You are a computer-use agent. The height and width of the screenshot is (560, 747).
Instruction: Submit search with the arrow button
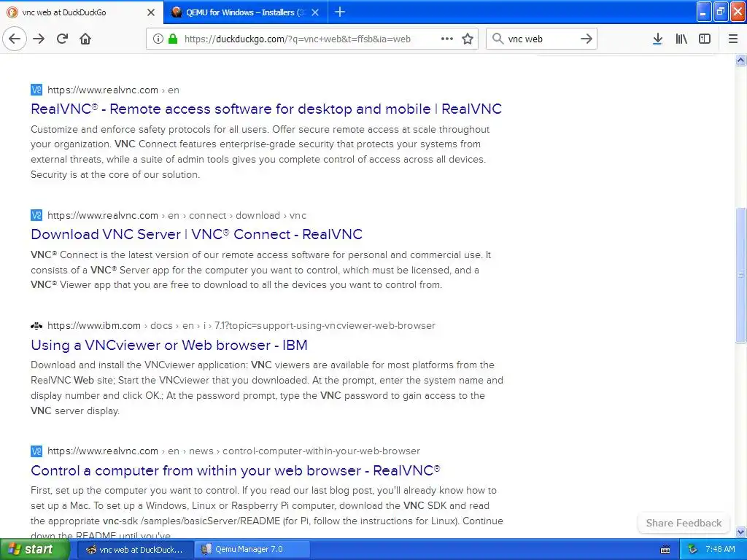point(587,39)
